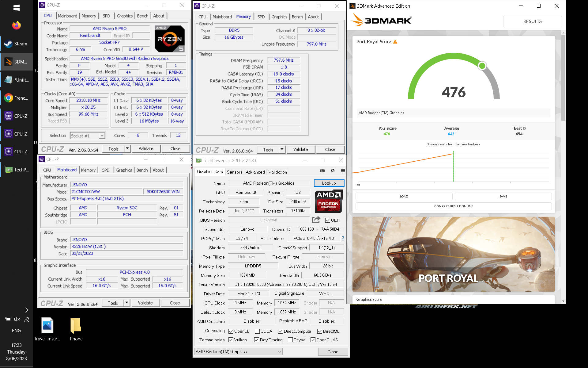The image size is (588, 368).
Task: Open SPD tab in the top-left CPU-Z window
Action: (106, 16)
